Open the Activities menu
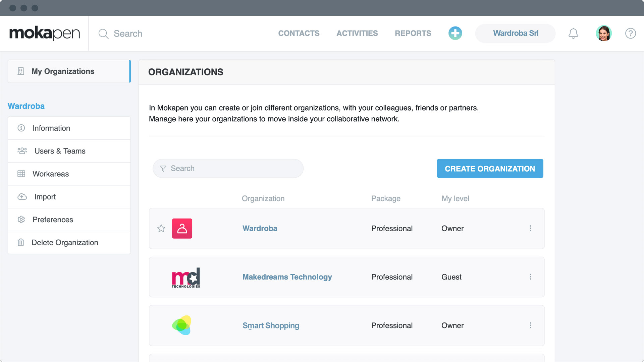Viewport: 644px width, 362px height. [357, 33]
